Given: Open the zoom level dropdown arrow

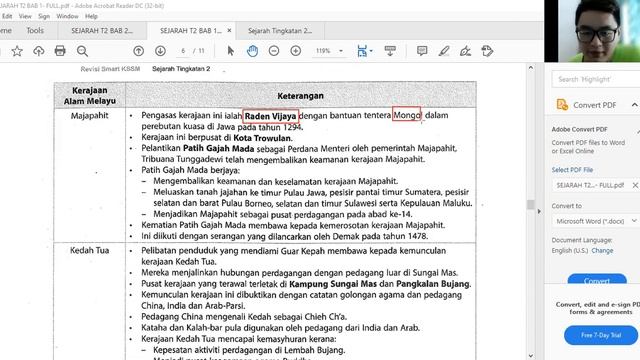Looking at the screenshot, I should point(341,51).
